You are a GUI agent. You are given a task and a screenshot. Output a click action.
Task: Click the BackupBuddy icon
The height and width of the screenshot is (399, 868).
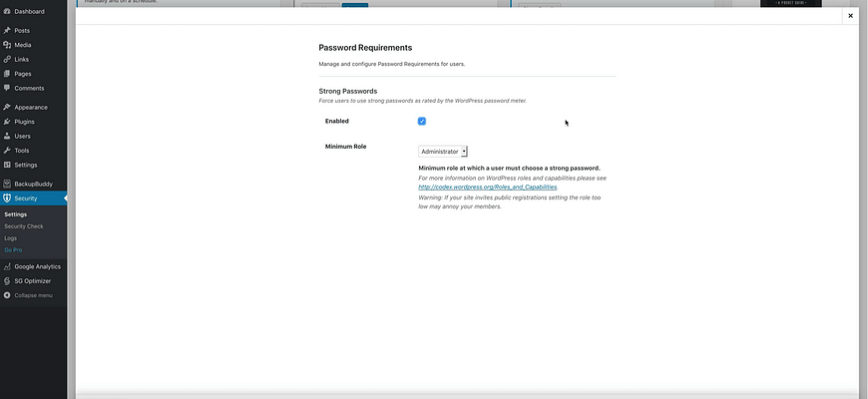[x=7, y=184]
